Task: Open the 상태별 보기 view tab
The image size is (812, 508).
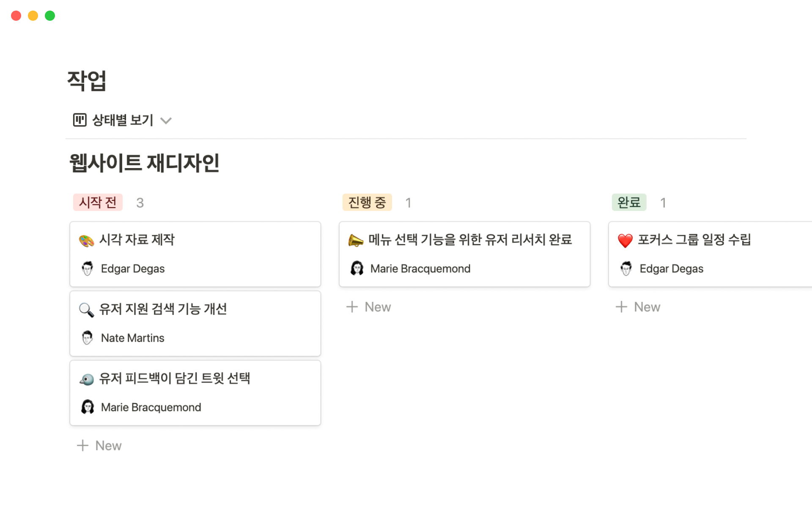Action: point(123,120)
